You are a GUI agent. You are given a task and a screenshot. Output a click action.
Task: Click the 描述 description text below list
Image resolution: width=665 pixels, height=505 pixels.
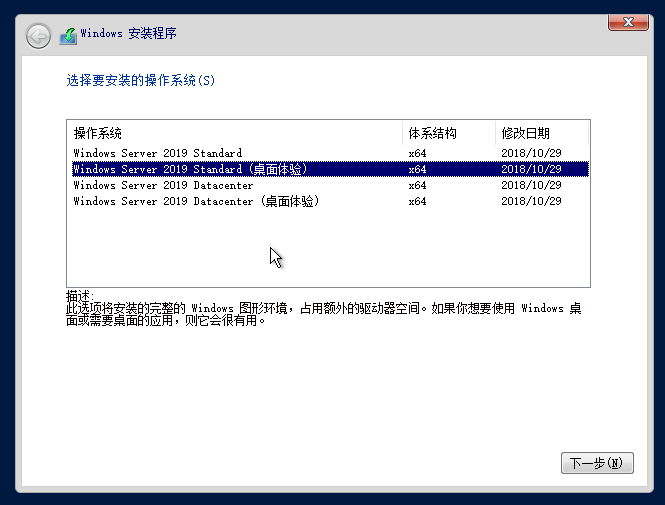click(324, 309)
